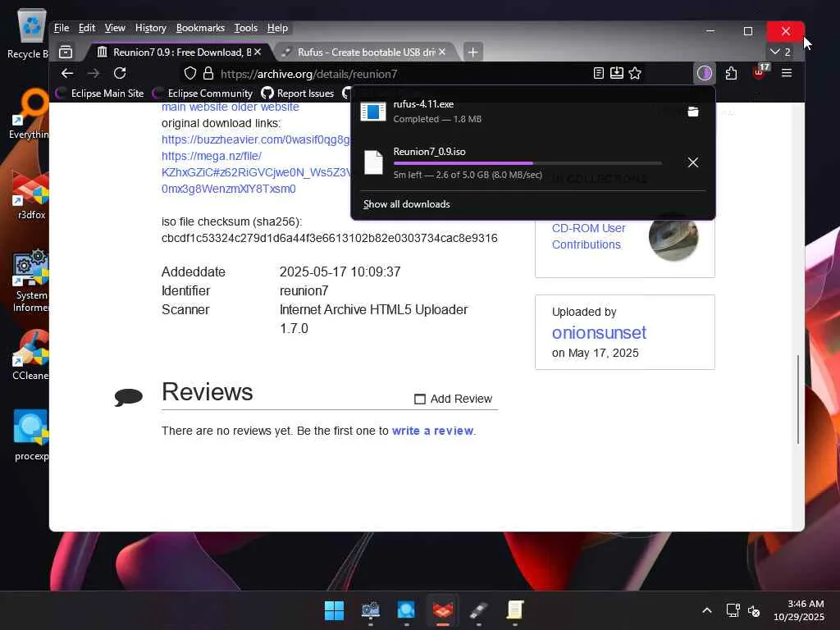This screenshot has width=840, height=630.
Task: Expand hidden system tray icons chevron
Action: [x=707, y=610]
